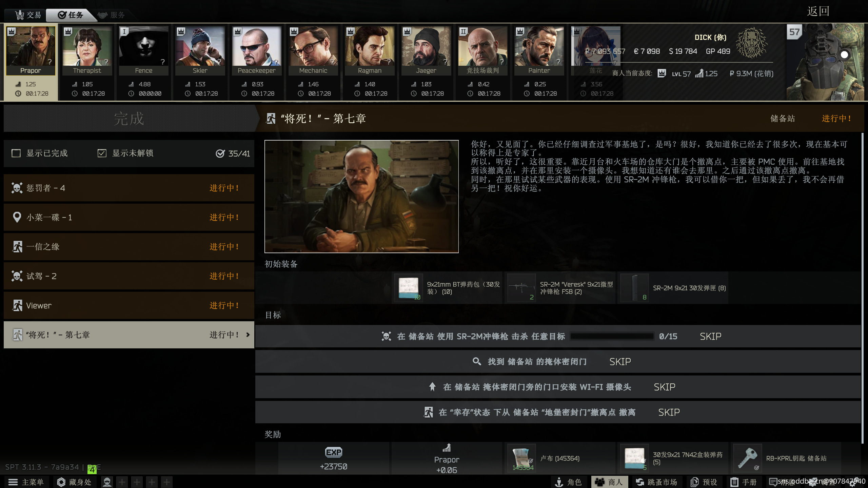Skip the 找到掩体密闭门 objective
The height and width of the screenshot is (488, 868).
tap(620, 362)
